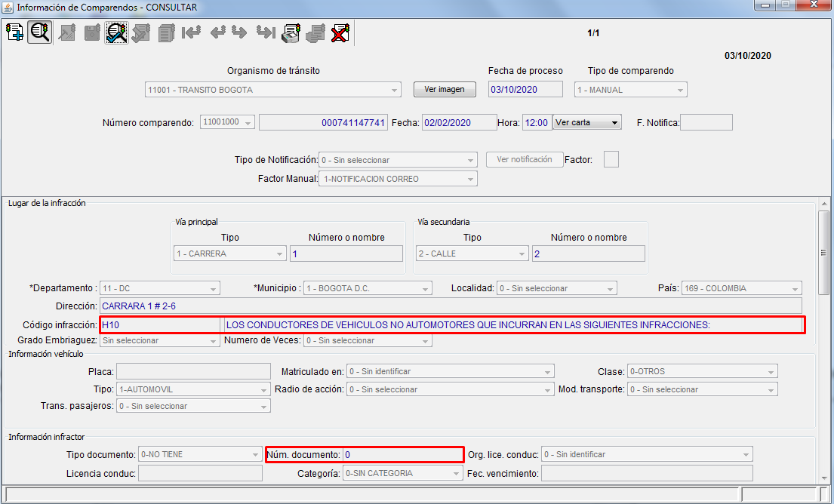Go to first record arrow icon

click(191, 32)
